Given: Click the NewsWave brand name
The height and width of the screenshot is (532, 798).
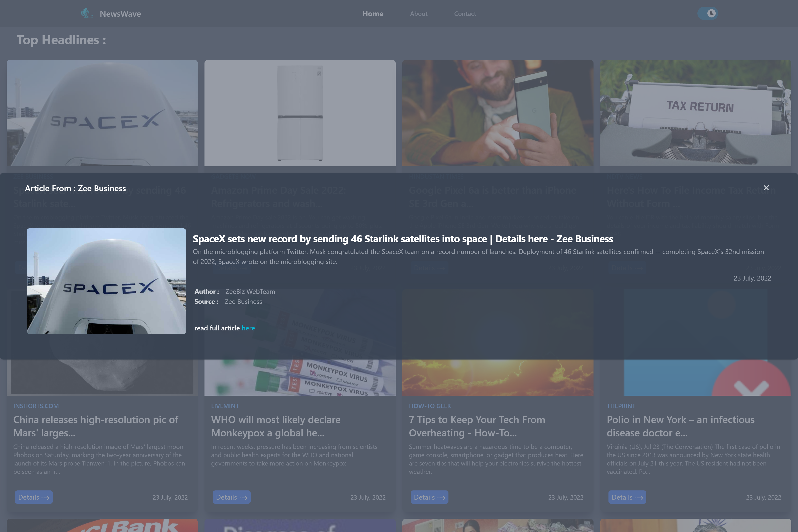Looking at the screenshot, I should point(120,14).
